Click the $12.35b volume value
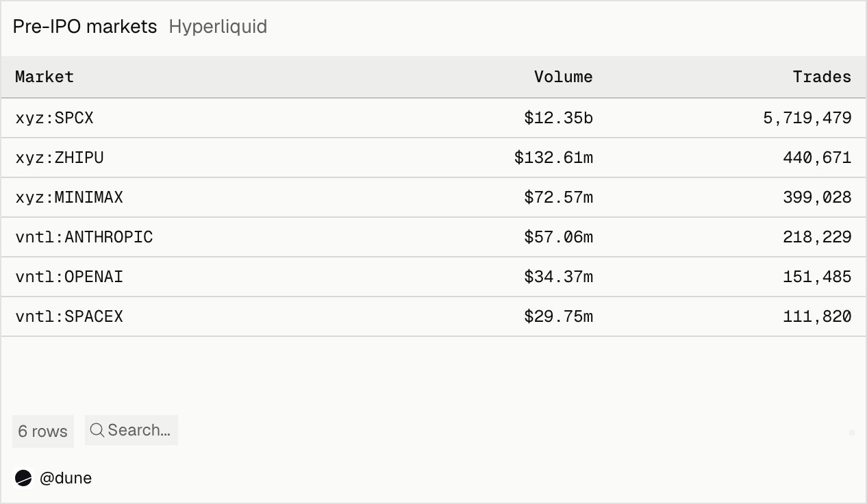The height and width of the screenshot is (504, 867). click(558, 118)
